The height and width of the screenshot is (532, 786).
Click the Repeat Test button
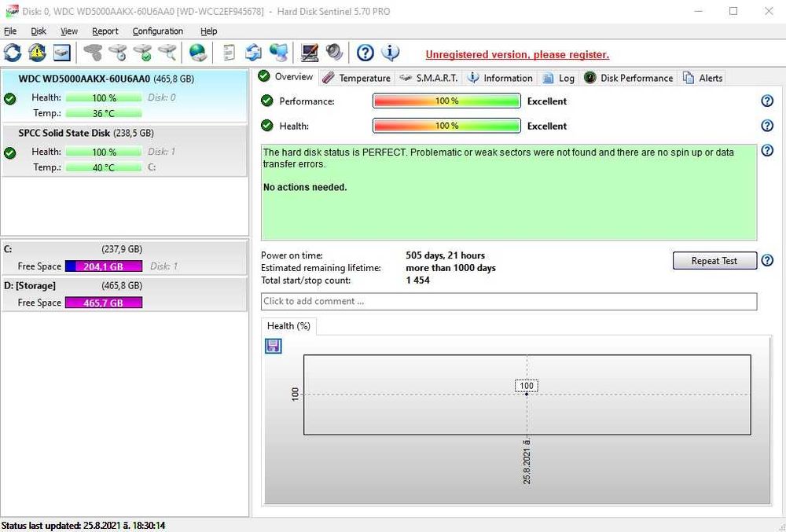(714, 260)
